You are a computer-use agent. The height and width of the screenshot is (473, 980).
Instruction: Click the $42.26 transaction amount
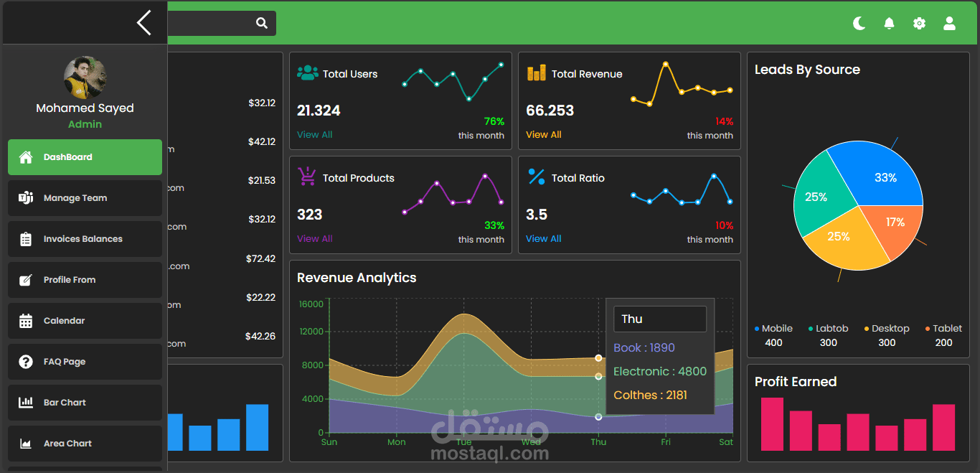click(x=260, y=336)
